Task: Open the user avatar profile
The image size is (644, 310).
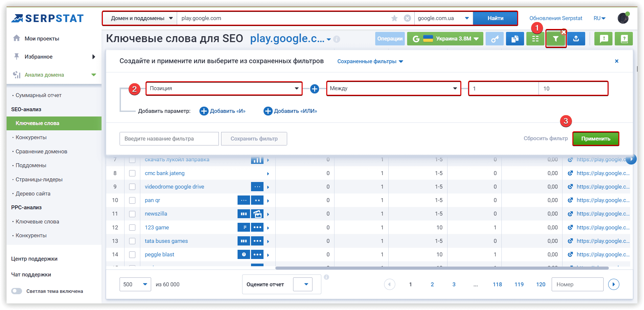Action: click(x=623, y=18)
